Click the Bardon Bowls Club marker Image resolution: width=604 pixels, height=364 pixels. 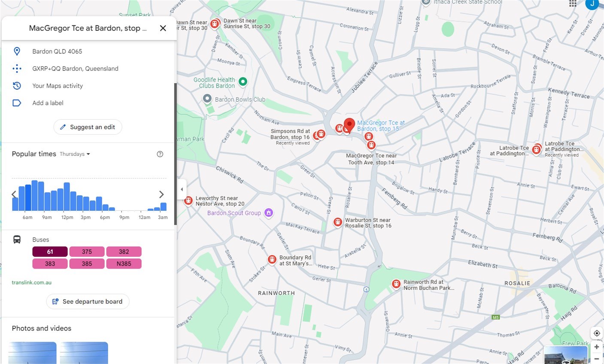click(x=207, y=99)
